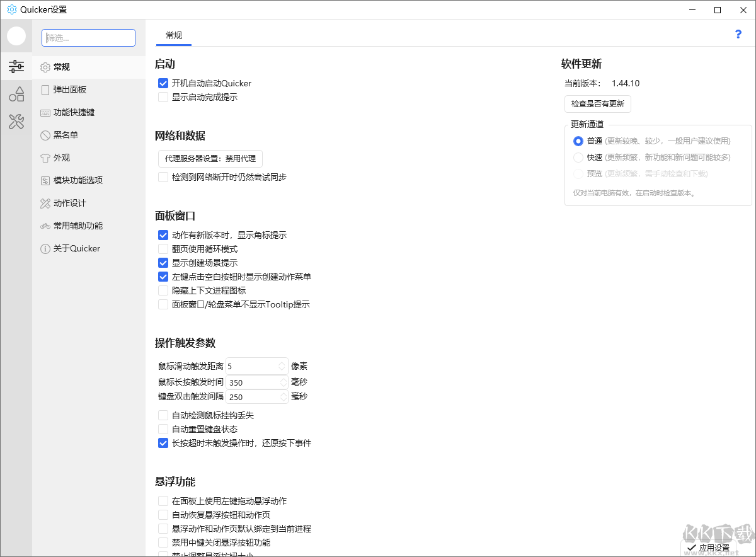Toggle 开机自动启动Quicker checkbox
The width and height of the screenshot is (756, 557).
pos(163,83)
